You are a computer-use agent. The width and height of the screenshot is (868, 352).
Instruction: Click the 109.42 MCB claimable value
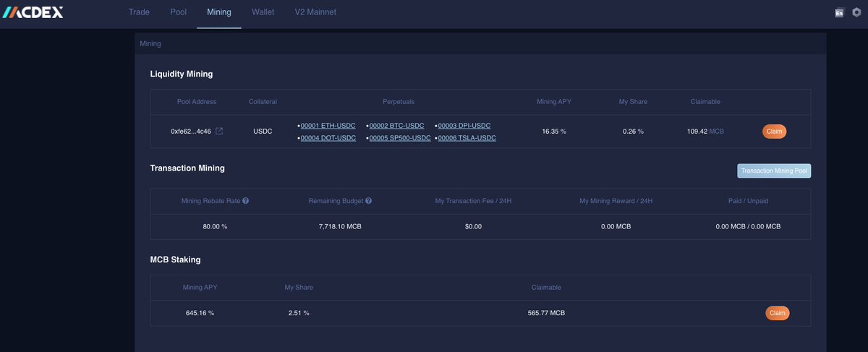coord(705,132)
